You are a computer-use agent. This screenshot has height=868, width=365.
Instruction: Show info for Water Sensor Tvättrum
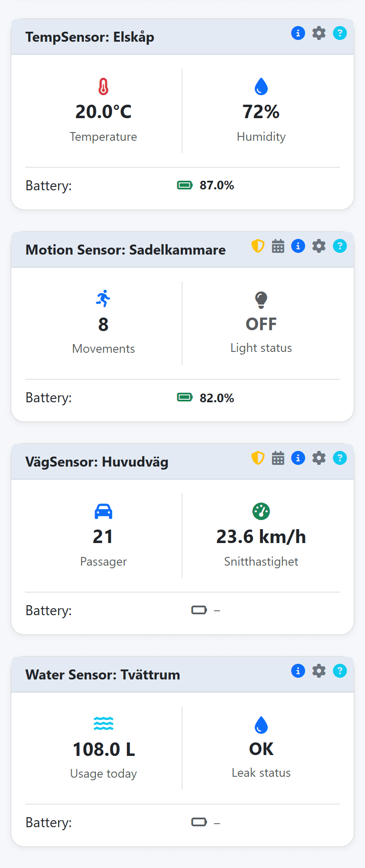[298, 671]
